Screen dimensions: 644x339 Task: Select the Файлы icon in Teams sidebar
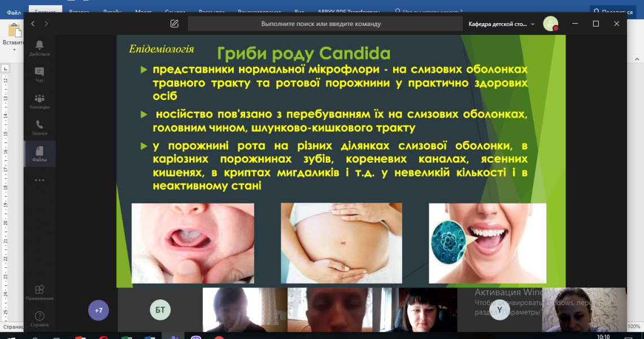40,154
